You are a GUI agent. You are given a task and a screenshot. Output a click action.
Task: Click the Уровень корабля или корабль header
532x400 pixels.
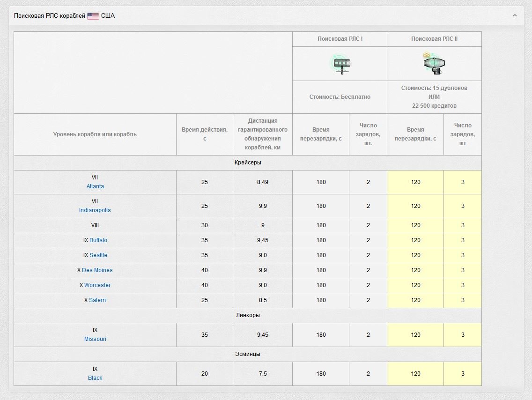click(95, 134)
